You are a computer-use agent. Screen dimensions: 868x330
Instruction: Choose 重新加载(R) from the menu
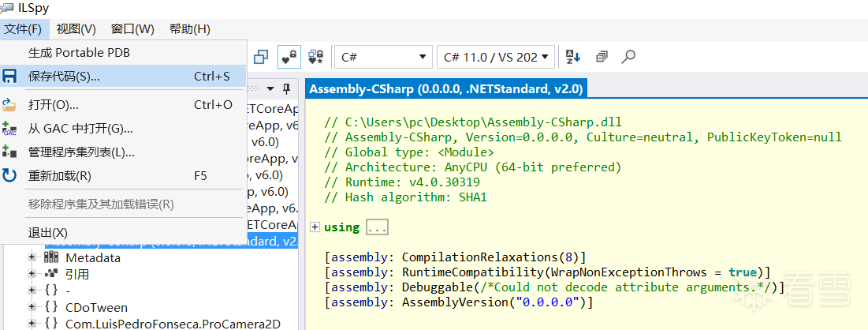point(123,176)
